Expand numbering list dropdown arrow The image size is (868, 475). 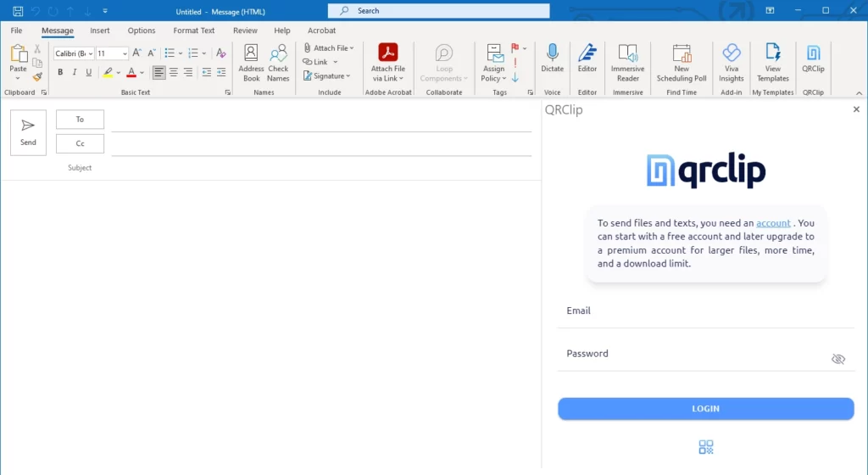(204, 53)
